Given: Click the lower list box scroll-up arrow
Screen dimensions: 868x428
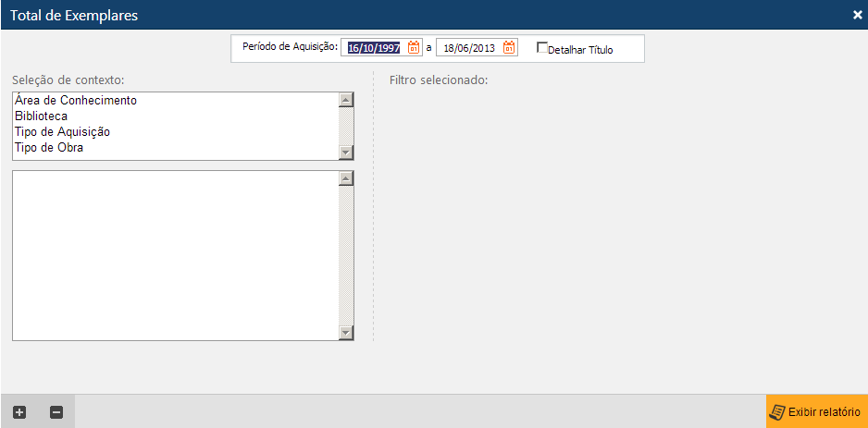Looking at the screenshot, I should [x=346, y=178].
